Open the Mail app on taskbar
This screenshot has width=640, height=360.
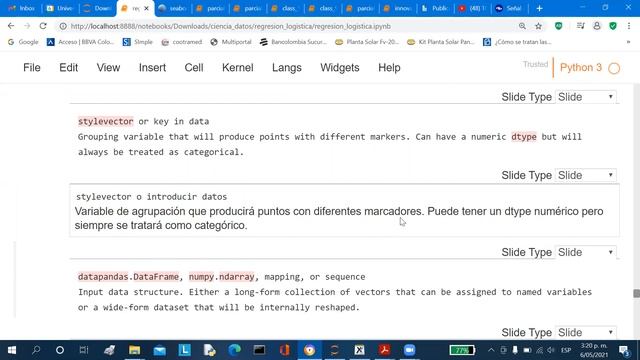pyautogui.click(x=160, y=350)
